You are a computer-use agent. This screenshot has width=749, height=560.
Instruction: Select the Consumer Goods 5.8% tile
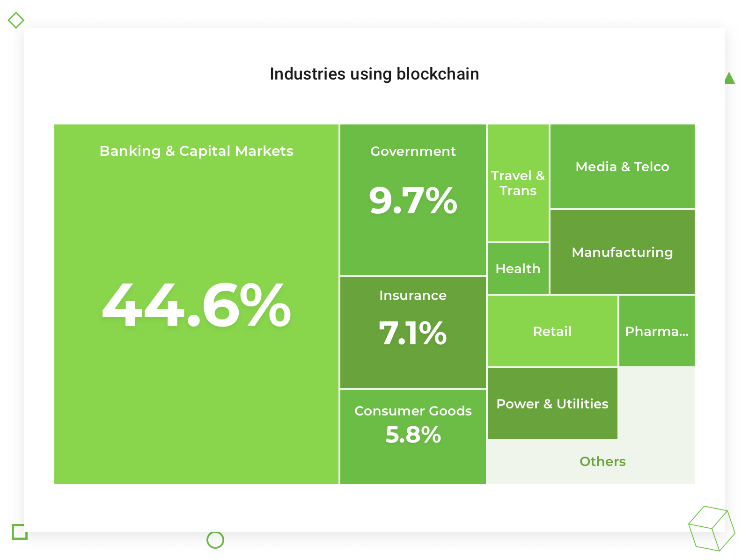[x=413, y=436]
